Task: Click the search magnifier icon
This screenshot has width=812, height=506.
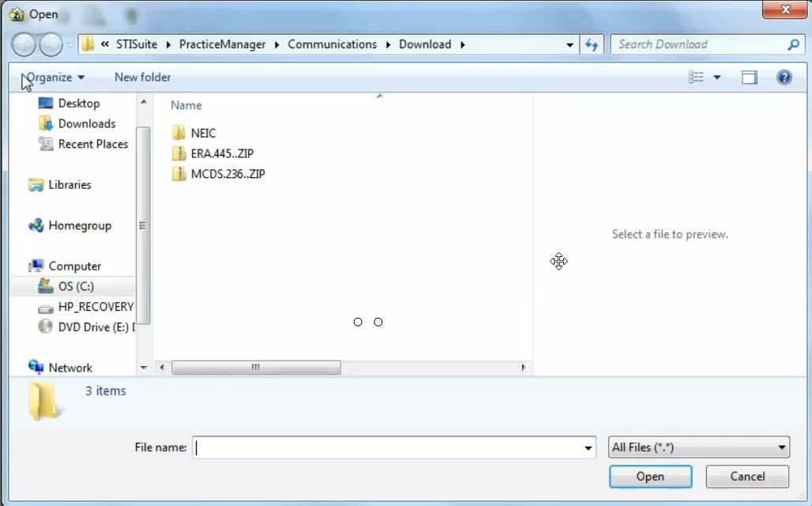Action: [x=793, y=45]
